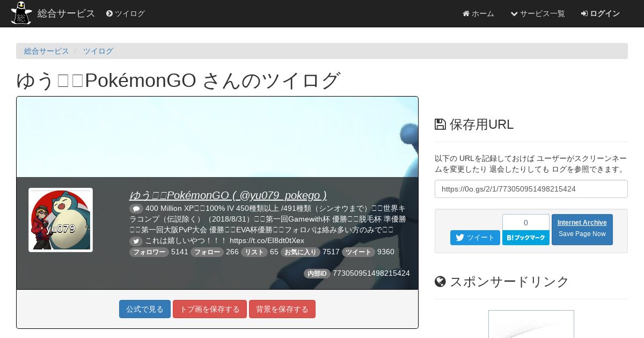Click Internet Archive Save Page Now button
Viewport: 644px width, 338px height.
tap(582, 230)
